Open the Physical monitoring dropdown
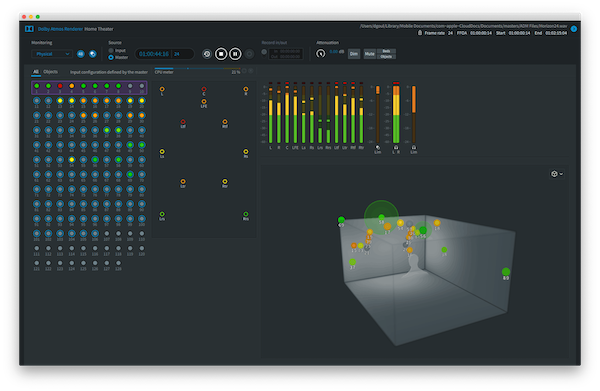The image size is (600, 391). (52, 54)
